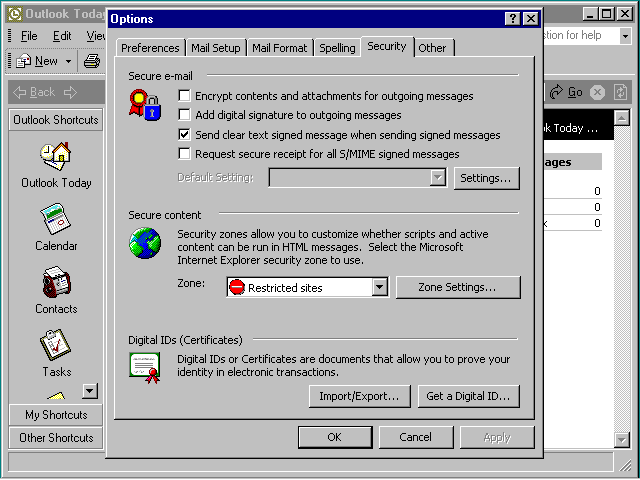The height and width of the screenshot is (480, 640).
Task: Open the New button dropdown arrow
Action: (x=69, y=61)
